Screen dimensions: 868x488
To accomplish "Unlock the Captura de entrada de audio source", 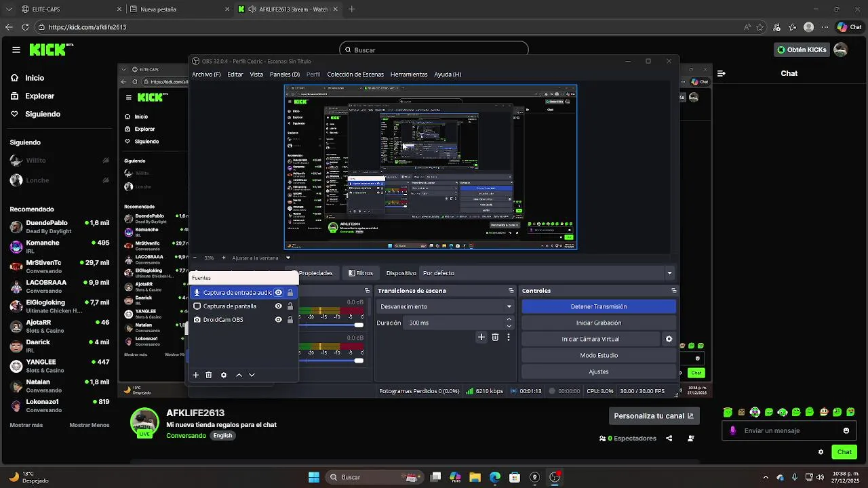I will [290, 293].
